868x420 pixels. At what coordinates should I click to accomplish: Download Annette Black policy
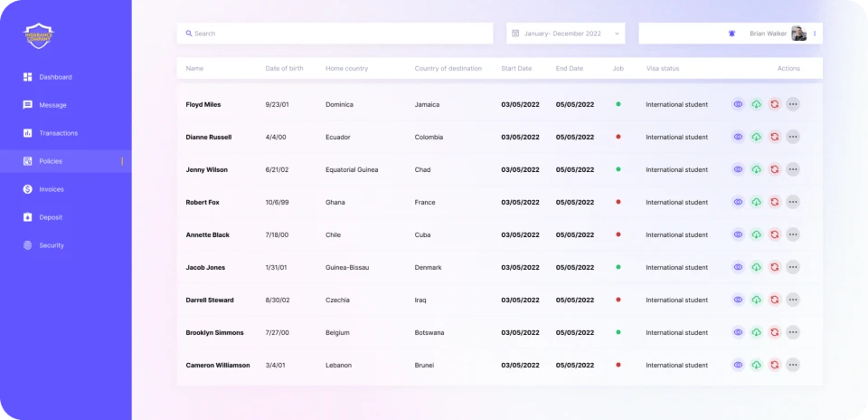click(756, 235)
